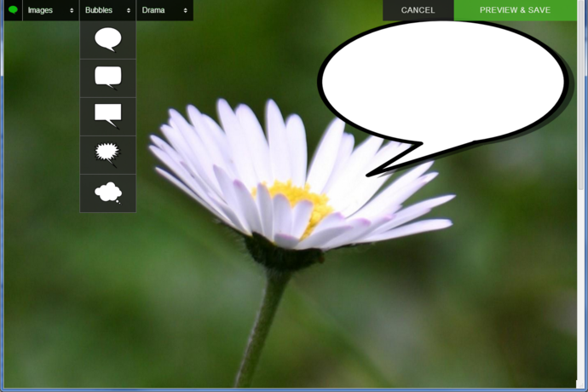Select the square-cornered rectangle speech bubble
The width and height of the screenshot is (588, 392).
pos(108,117)
